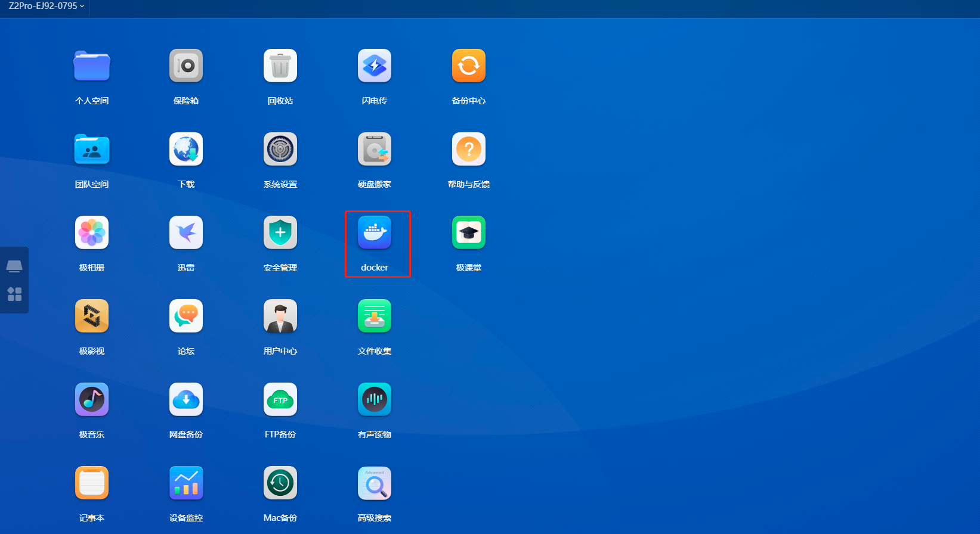Image resolution: width=980 pixels, height=534 pixels.
Task: Open the 保险箱 safe app
Action: coord(186,66)
